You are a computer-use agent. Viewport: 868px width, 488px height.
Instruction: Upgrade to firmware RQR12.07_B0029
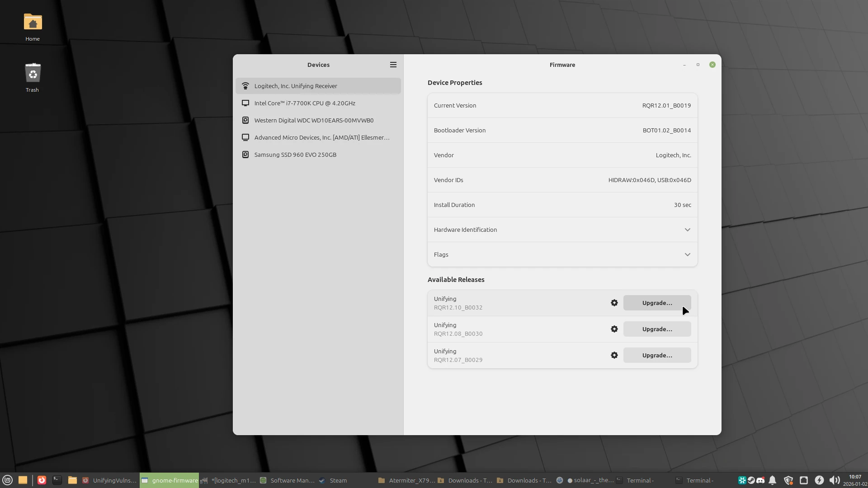tap(657, 355)
